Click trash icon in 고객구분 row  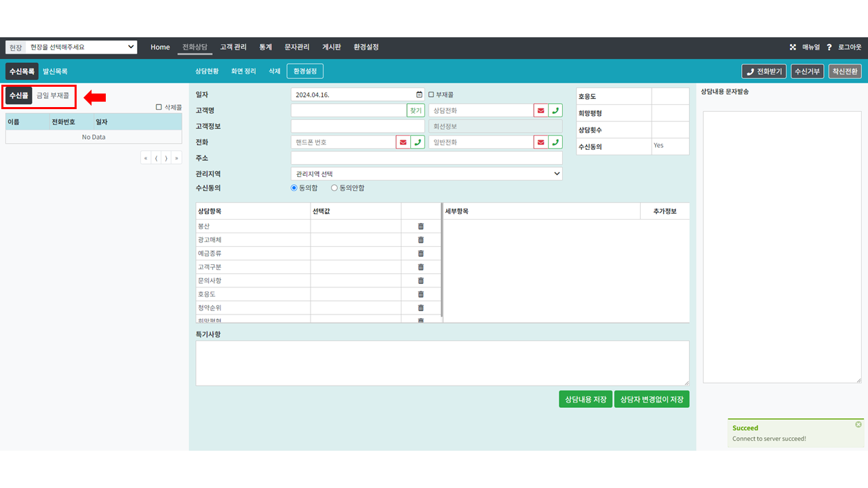420,267
